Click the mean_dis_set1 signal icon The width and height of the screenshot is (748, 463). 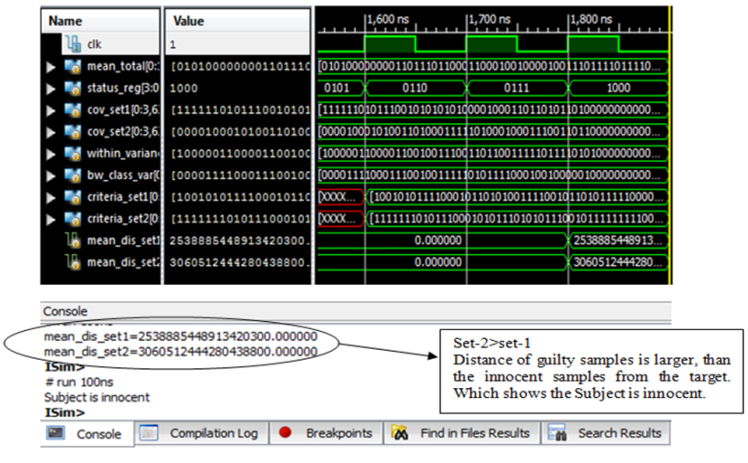click(x=72, y=241)
